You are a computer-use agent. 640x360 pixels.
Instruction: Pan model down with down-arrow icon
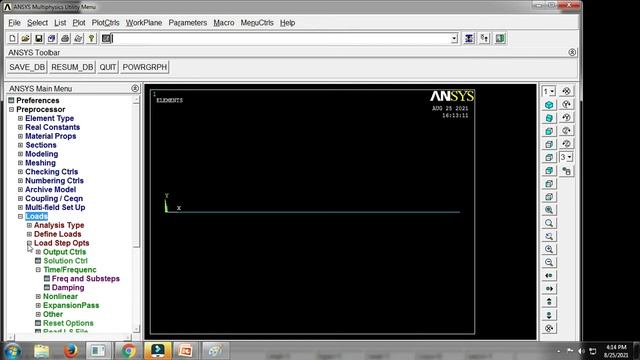click(x=549, y=315)
